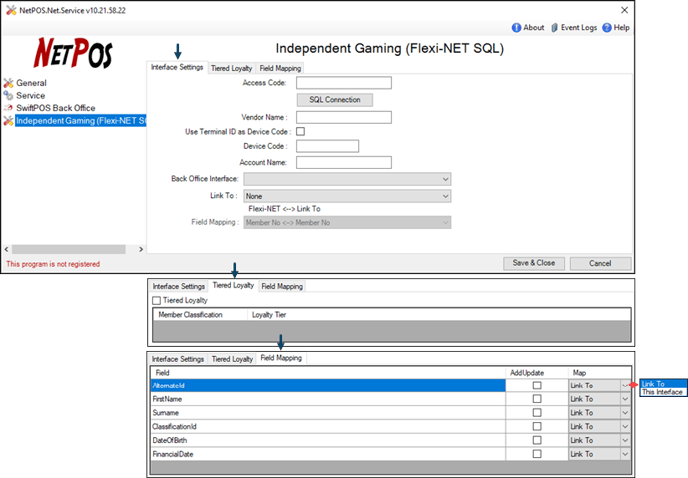Select Service in the sidebar tree
The height and width of the screenshot is (478, 688).
[30, 95]
